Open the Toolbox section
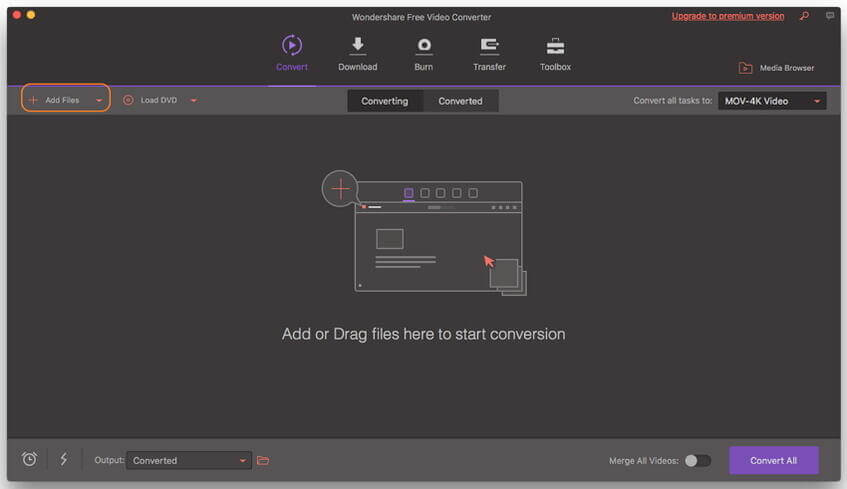Screen dimensions: 847x489 tap(555, 53)
